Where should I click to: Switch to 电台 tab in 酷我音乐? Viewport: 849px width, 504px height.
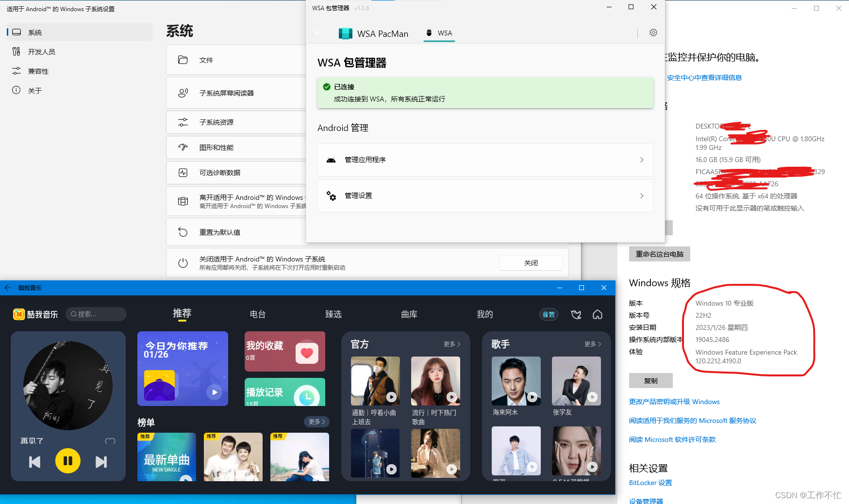point(258,314)
